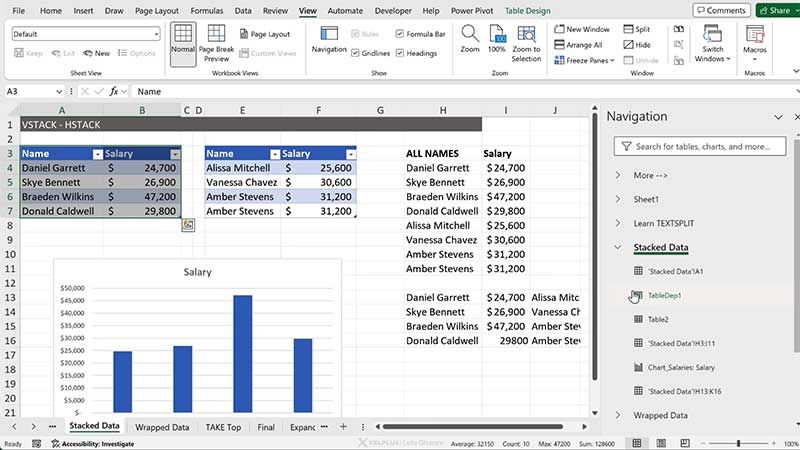Open filter dropdown for first table Name
The width and height of the screenshot is (800, 450).
tap(97, 154)
